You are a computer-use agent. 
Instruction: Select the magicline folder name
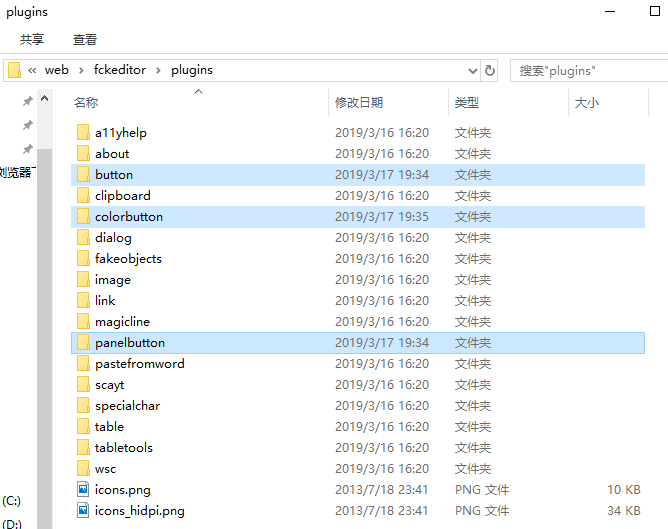tap(122, 322)
